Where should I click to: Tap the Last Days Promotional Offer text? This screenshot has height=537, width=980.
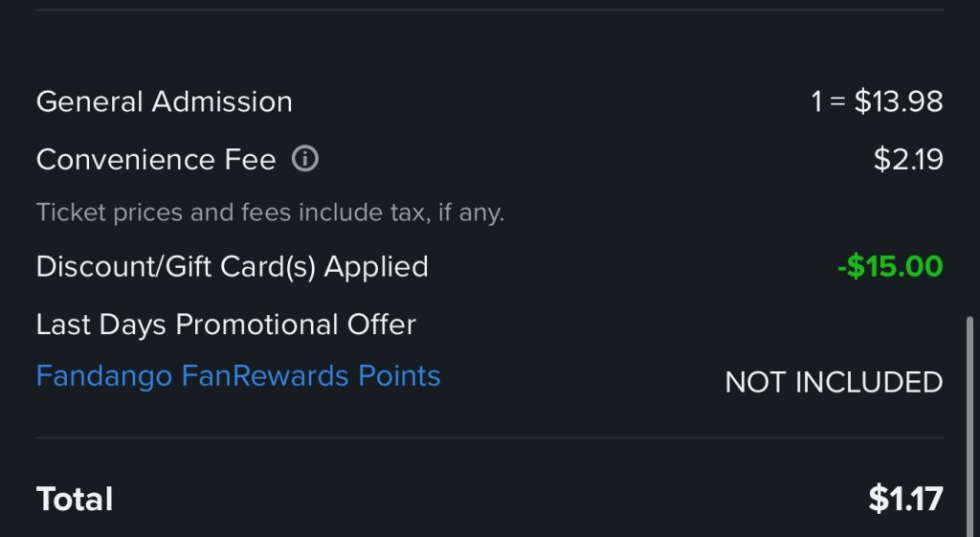click(x=226, y=324)
